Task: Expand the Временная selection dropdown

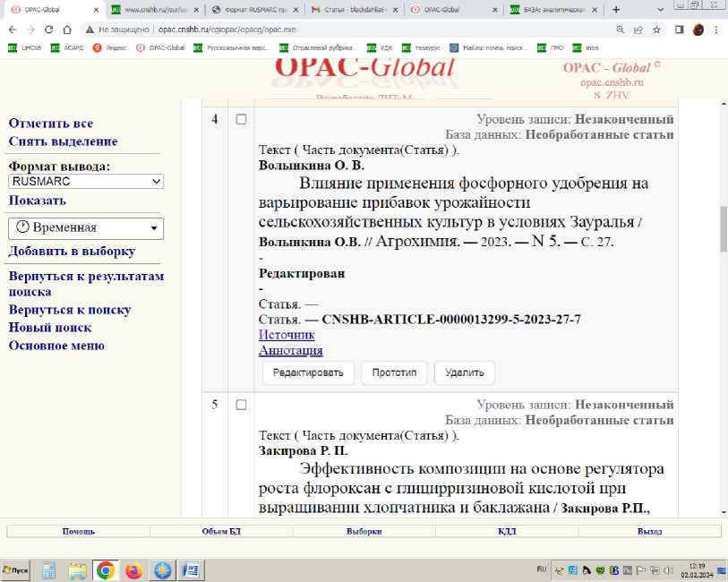Action: click(86, 227)
